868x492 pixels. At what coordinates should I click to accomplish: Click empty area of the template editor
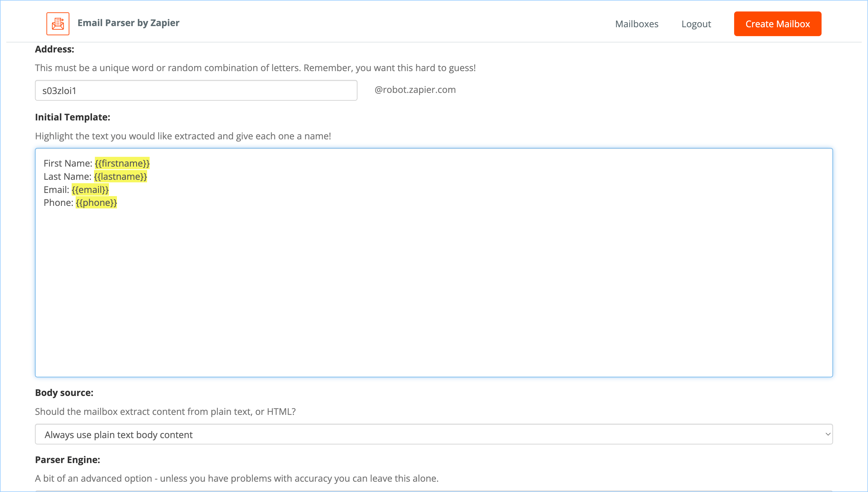(x=434, y=287)
